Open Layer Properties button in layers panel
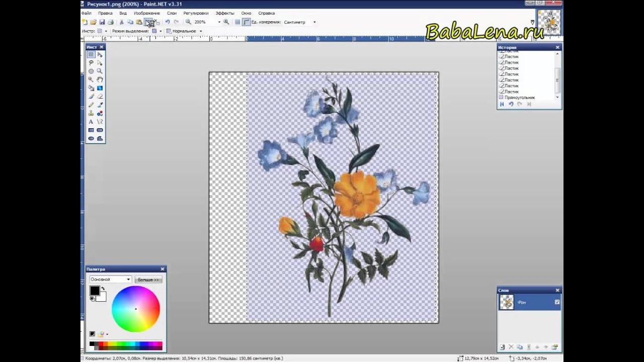 pos(555,347)
